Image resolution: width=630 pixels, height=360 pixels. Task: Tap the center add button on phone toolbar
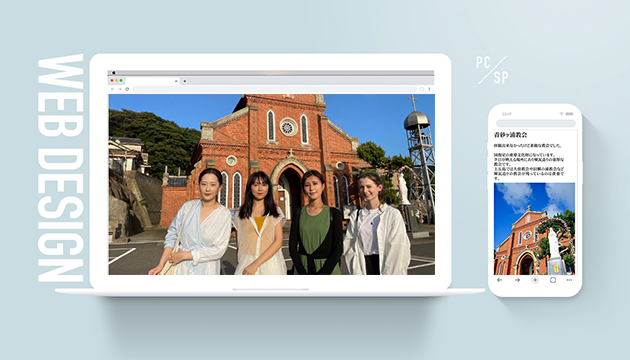[535, 280]
